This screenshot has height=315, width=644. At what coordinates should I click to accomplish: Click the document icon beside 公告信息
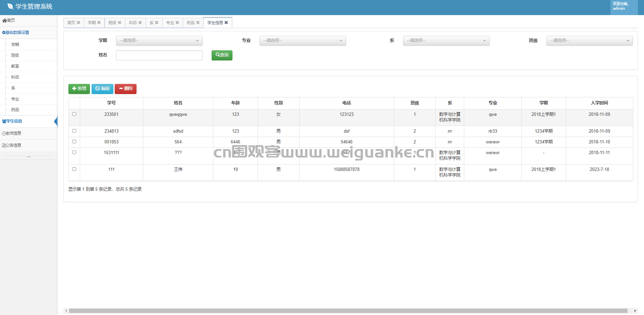(4, 145)
